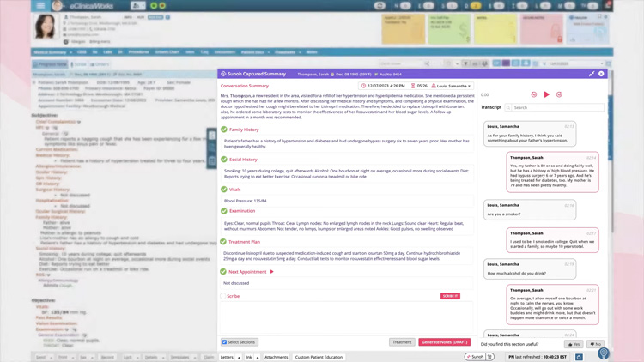Open the Growth Chart tab
This screenshot has height=362, width=644.
[167, 52]
